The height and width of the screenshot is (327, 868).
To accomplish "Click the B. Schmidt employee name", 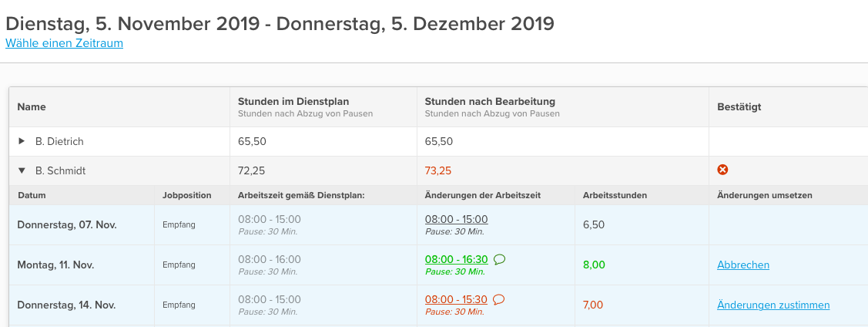I will pyautogui.click(x=59, y=170).
